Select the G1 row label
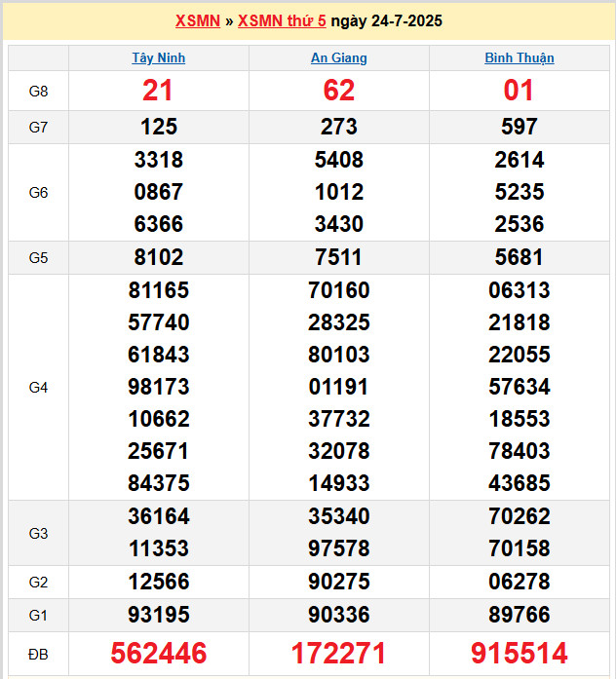The width and height of the screenshot is (616, 679). pyautogui.click(x=38, y=616)
